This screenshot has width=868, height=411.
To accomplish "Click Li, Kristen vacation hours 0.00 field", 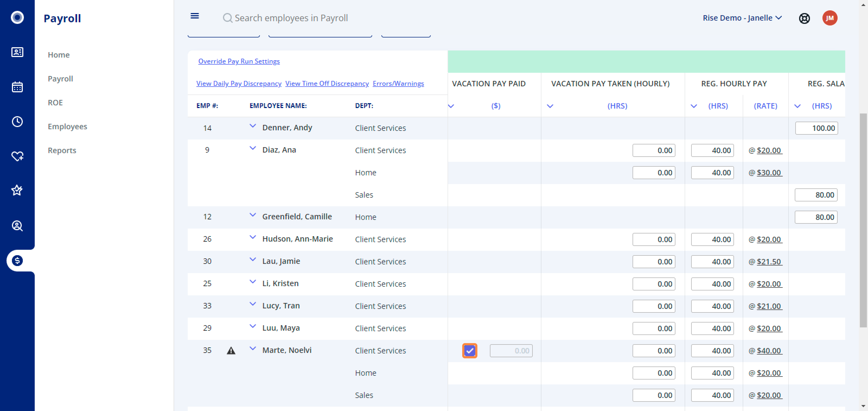I will [x=654, y=284].
